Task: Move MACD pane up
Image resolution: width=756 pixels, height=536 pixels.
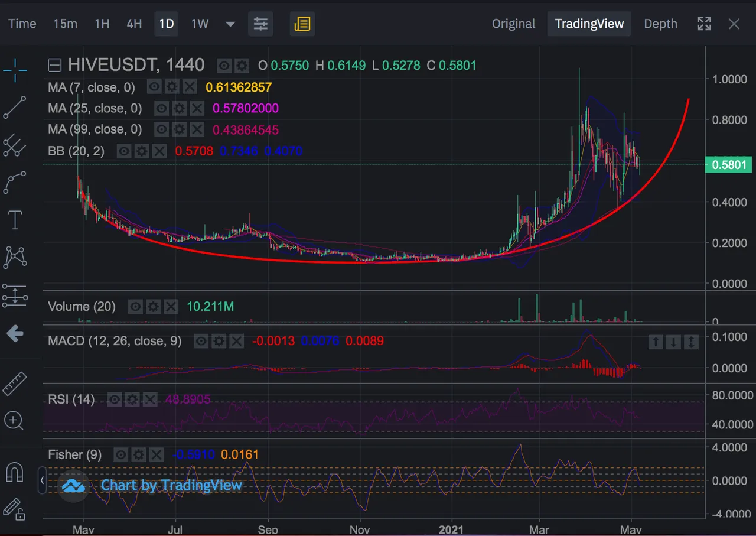Action: tap(656, 342)
